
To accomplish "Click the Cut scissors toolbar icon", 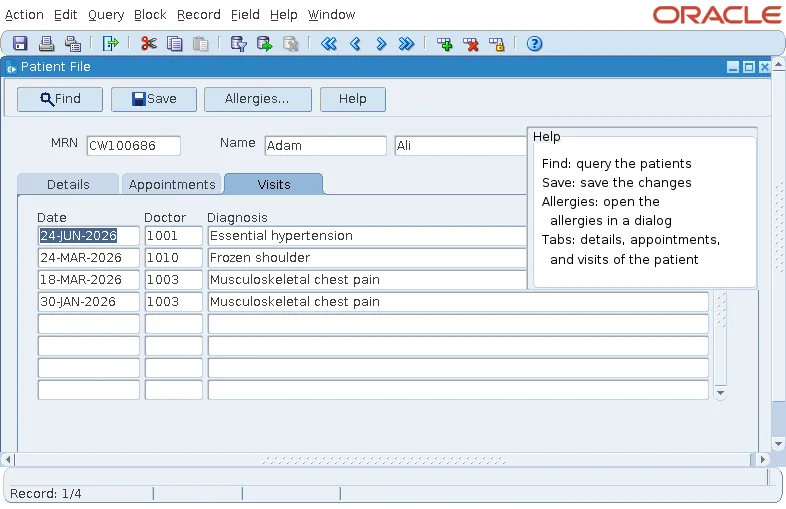I will [148, 44].
